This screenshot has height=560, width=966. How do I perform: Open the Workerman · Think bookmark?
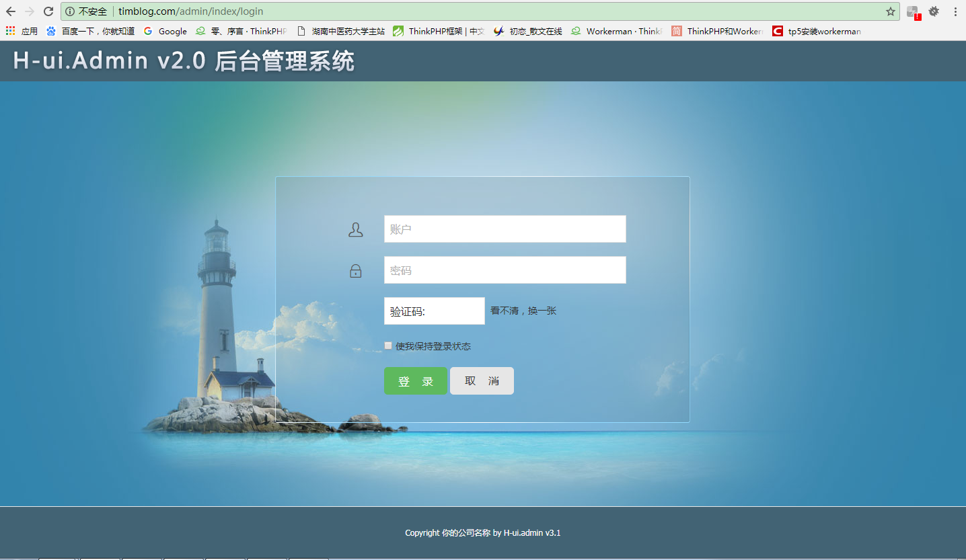[616, 31]
